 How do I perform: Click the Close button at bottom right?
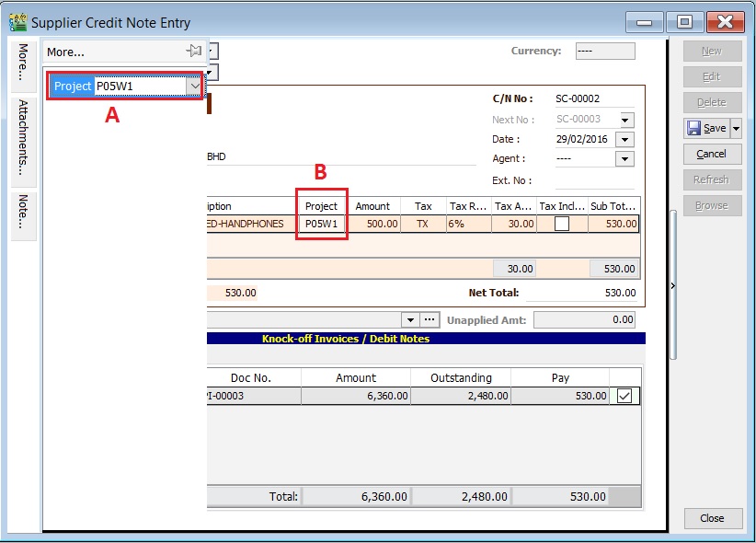[713, 518]
